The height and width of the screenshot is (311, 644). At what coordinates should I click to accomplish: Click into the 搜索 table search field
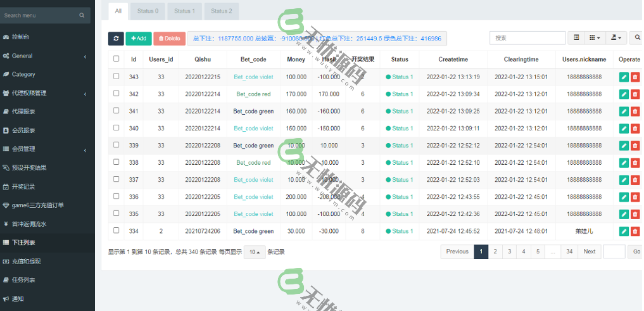(x=527, y=39)
